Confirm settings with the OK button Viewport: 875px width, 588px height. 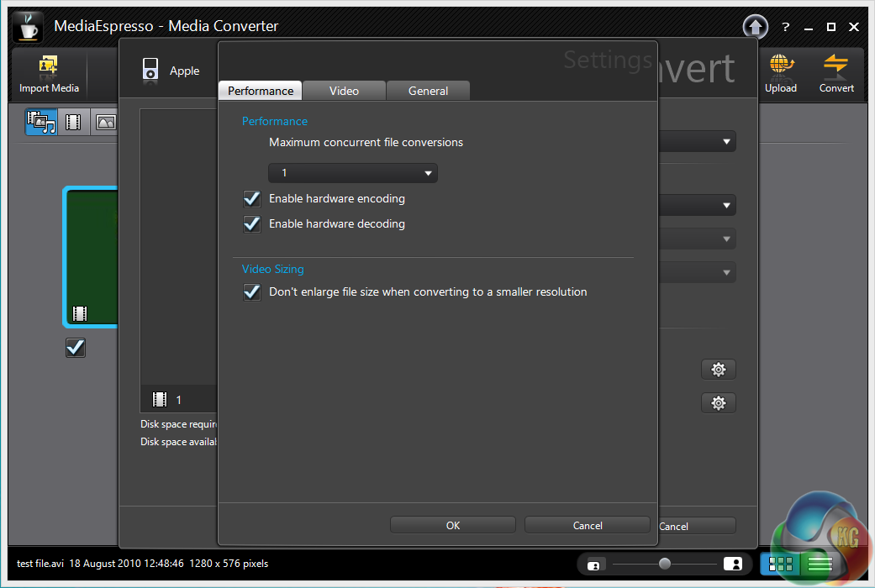tap(453, 525)
